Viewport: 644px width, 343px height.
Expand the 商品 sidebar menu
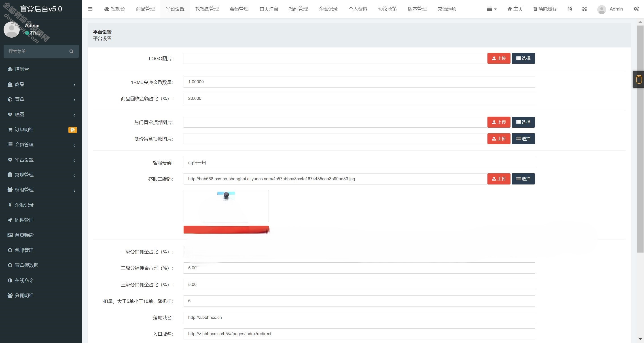point(41,84)
